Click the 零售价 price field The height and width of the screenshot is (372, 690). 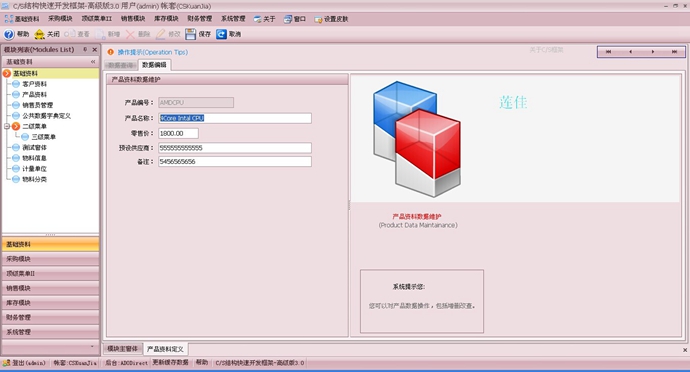[178, 133]
